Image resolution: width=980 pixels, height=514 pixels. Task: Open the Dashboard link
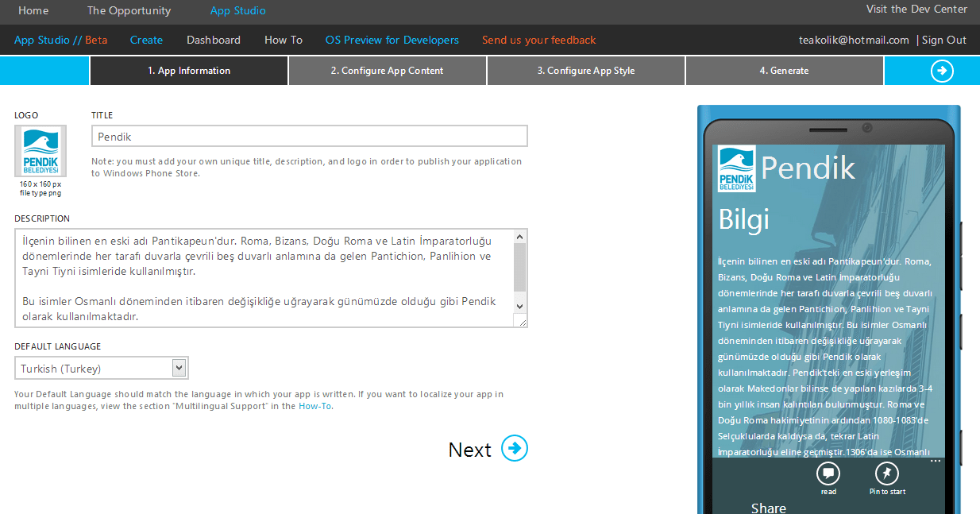pos(214,40)
